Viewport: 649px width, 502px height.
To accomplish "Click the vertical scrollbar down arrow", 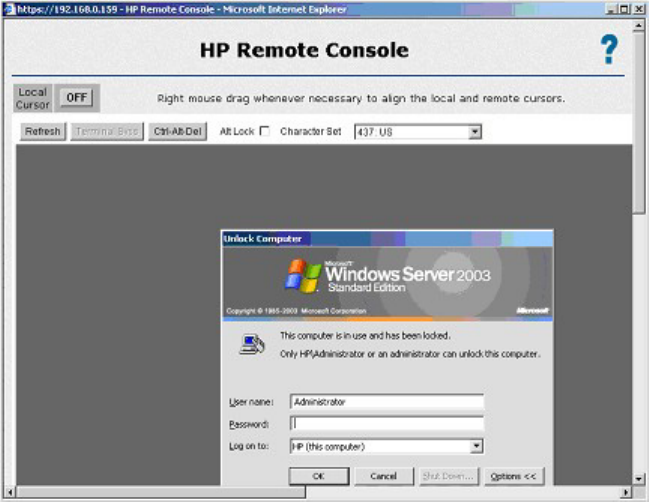I will pos(639,479).
